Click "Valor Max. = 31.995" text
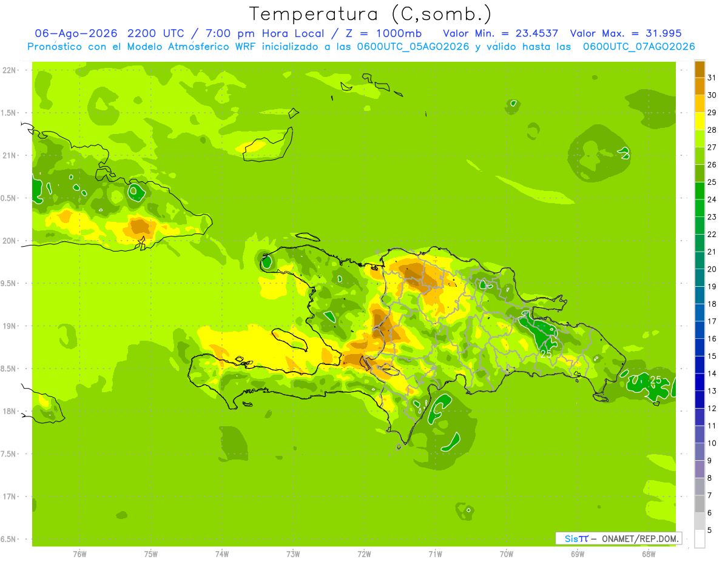 point(626,33)
